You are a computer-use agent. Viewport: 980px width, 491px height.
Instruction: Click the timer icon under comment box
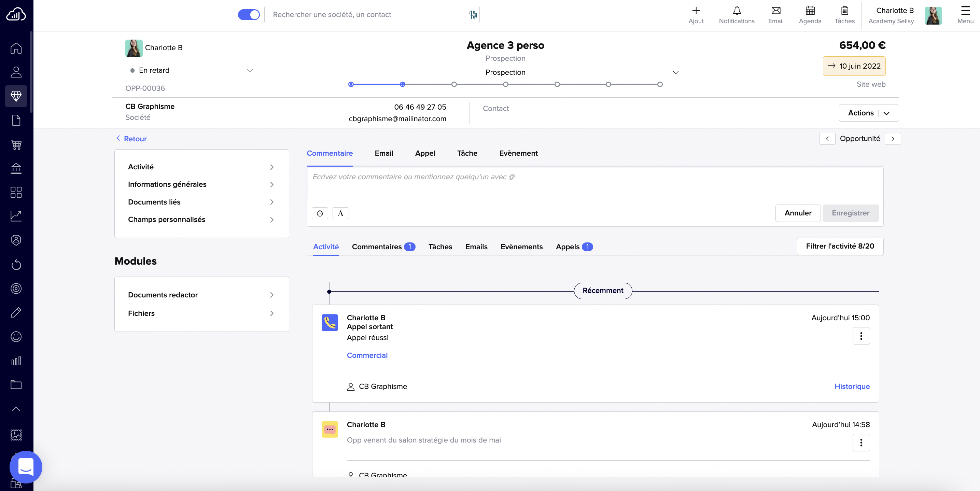[x=320, y=213]
